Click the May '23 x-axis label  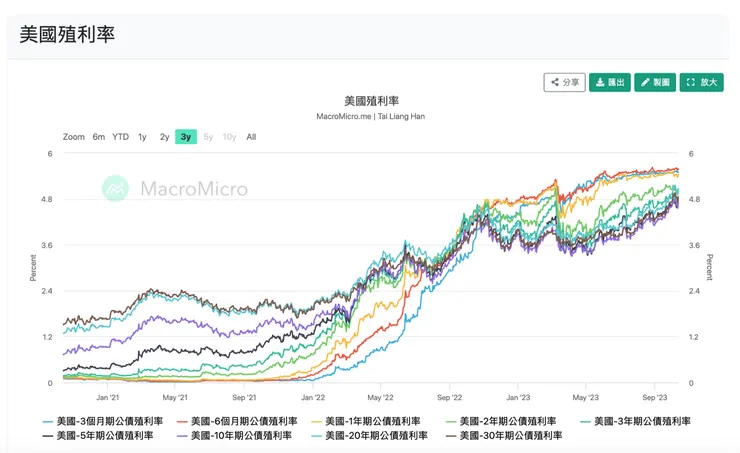pyautogui.click(x=586, y=397)
